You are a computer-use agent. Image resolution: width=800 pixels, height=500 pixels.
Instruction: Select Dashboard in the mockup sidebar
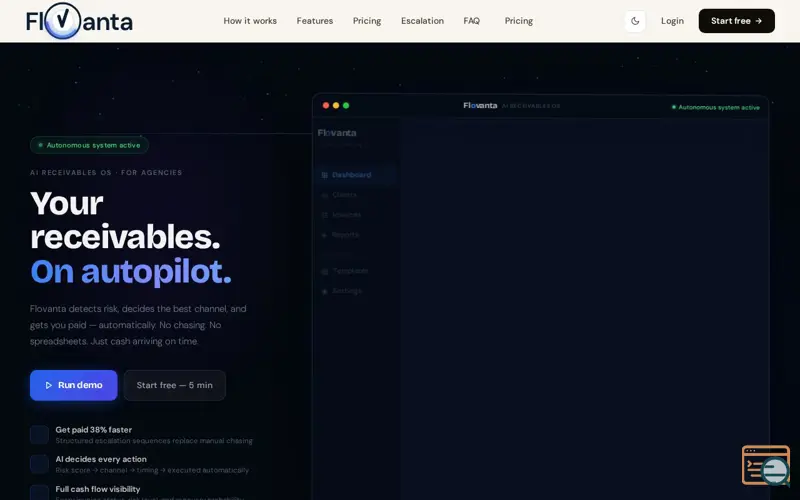356,175
